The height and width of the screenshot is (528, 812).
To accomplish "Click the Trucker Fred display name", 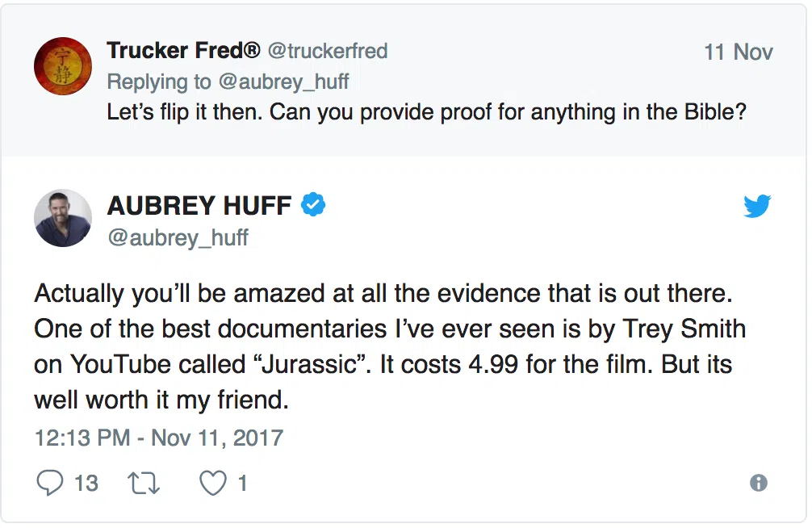I will 183,51.
